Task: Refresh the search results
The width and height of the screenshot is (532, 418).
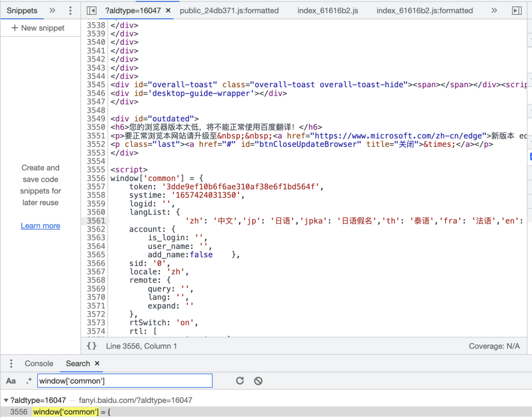Action: [240, 381]
